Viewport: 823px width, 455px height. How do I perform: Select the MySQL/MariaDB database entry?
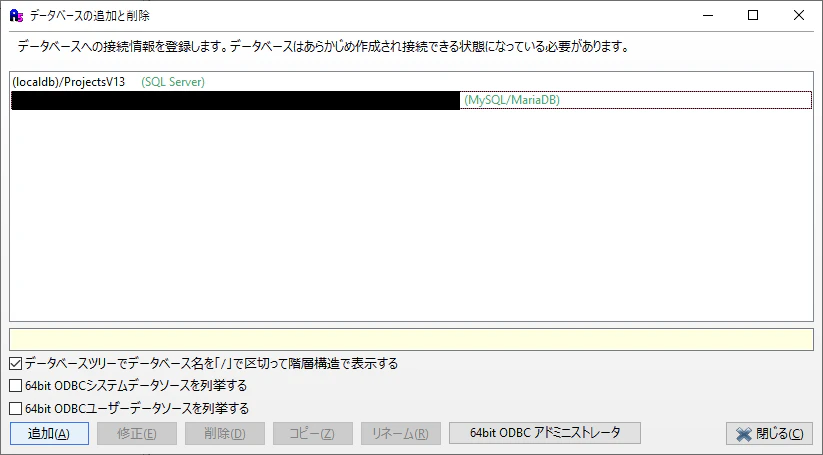[x=412, y=100]
